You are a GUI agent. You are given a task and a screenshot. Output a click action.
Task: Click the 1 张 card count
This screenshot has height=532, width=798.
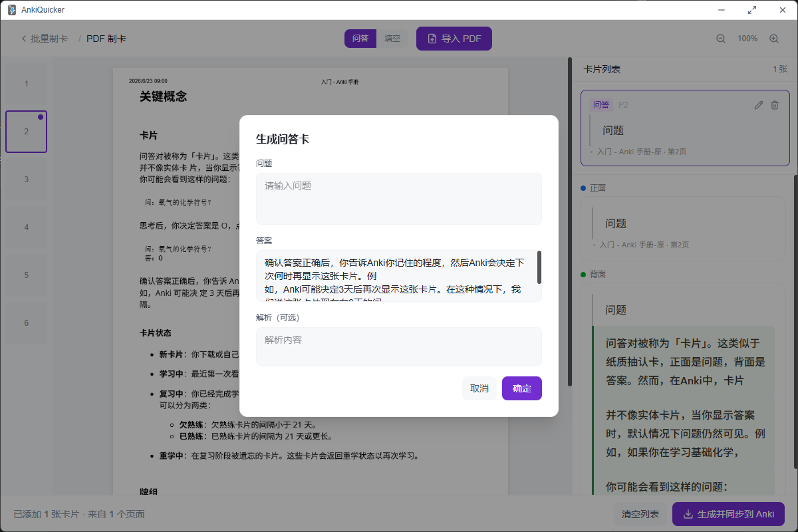coord(779,69)
